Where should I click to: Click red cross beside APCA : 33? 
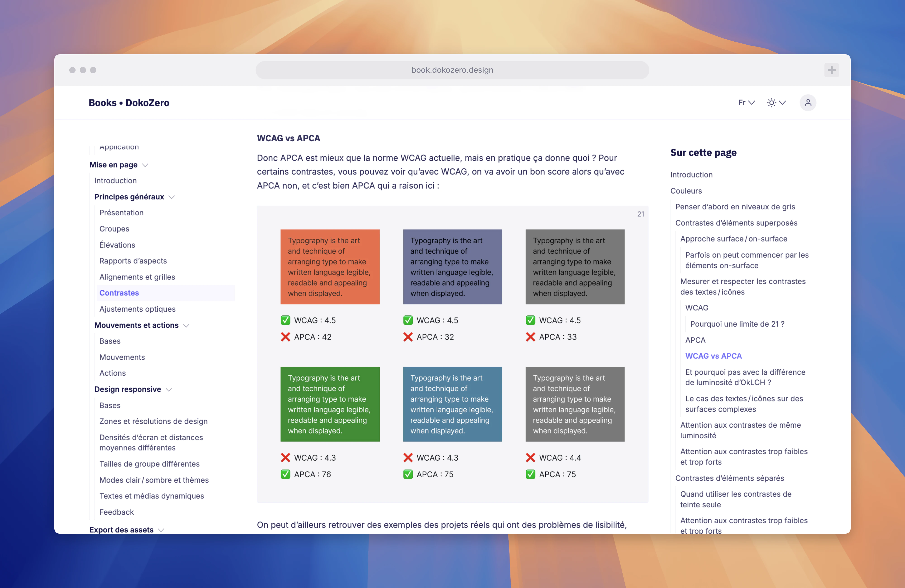coord(530,337)
